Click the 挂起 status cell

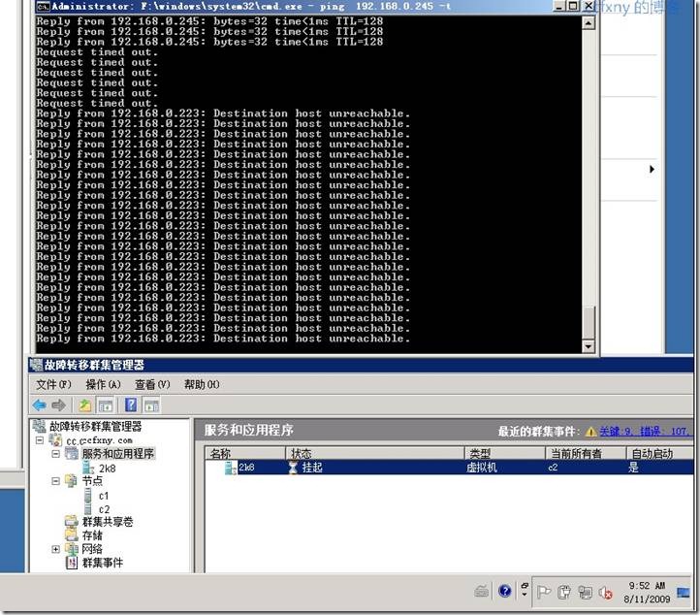point(312,468)
